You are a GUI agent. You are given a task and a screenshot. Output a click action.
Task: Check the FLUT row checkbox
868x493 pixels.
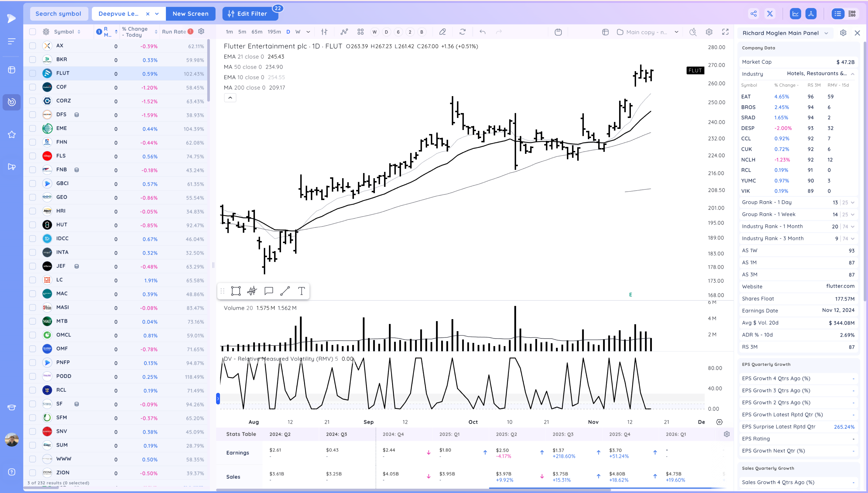click(33, 73)
